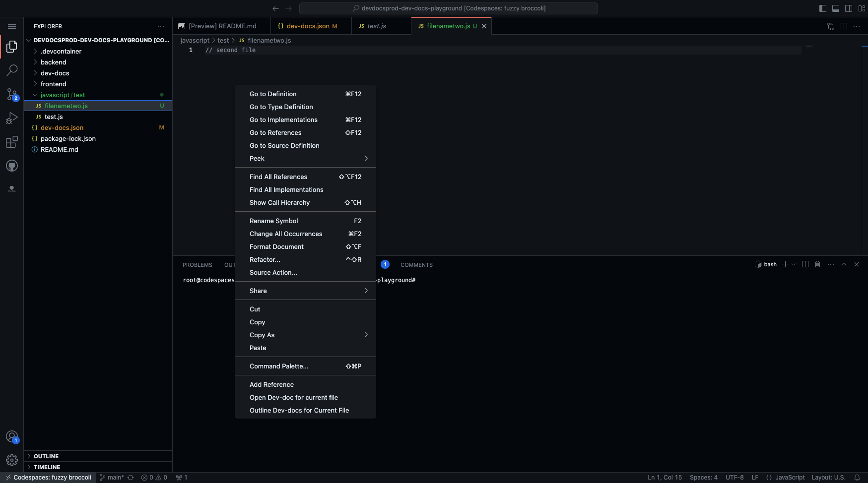Open Run and Debug view

(x=12, y=118)
